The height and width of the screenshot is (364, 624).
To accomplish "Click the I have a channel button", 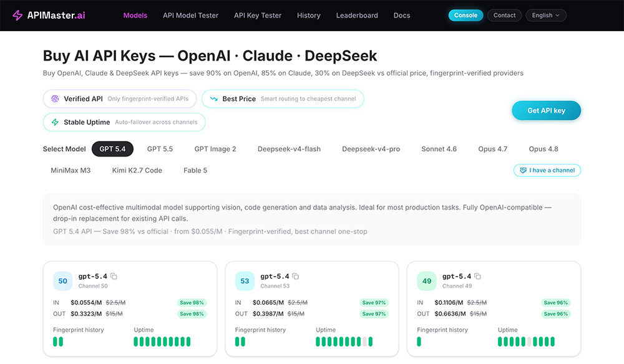I will (x=547, y=170).
